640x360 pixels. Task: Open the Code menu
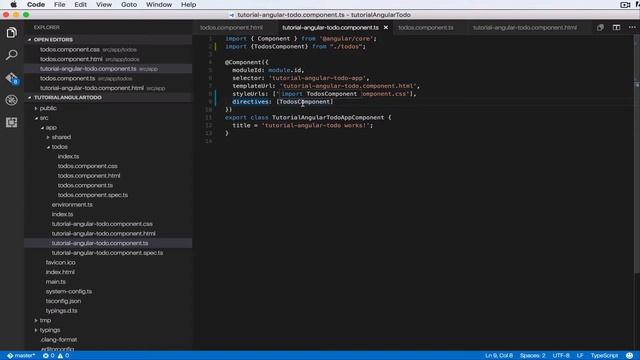[x=36, y=4]
